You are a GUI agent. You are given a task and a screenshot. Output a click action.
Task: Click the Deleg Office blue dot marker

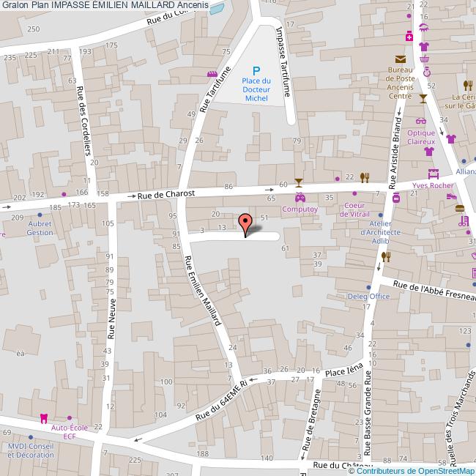(x=369, y=286)
